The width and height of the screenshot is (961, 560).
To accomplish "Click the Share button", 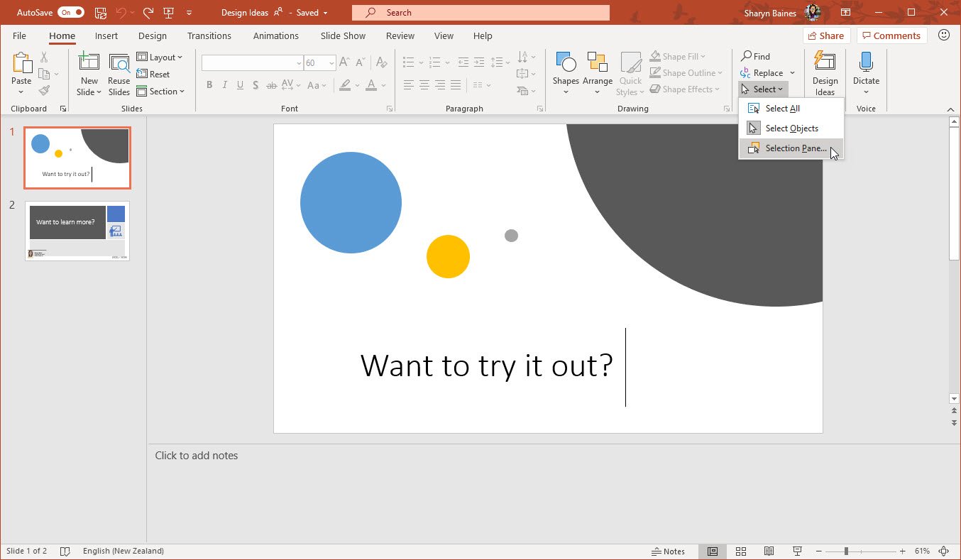I will point(825,35).
